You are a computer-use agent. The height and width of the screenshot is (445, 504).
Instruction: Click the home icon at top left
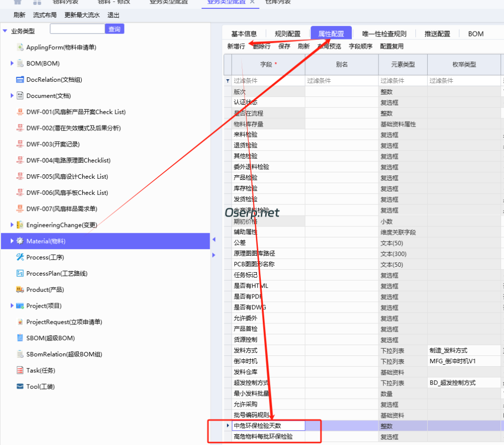point(18,2)
